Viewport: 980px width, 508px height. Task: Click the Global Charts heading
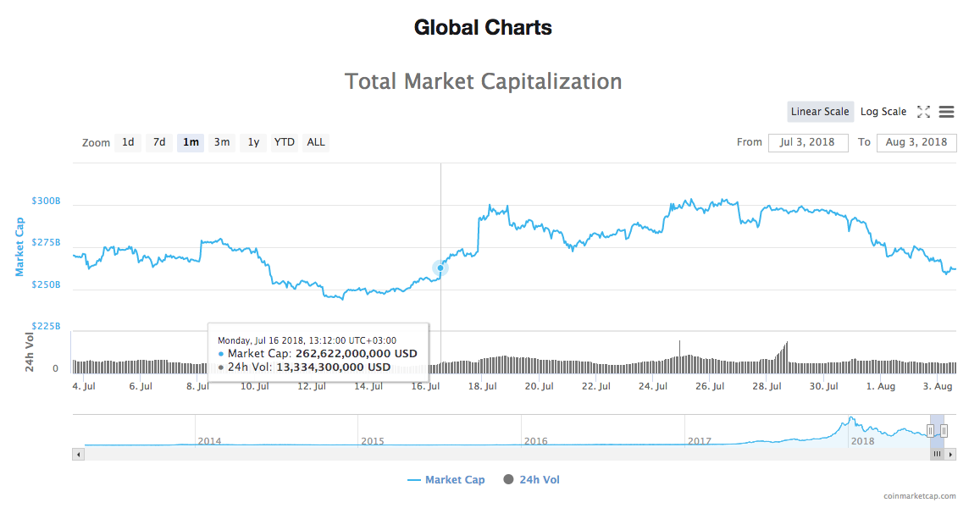coord(483,27)
